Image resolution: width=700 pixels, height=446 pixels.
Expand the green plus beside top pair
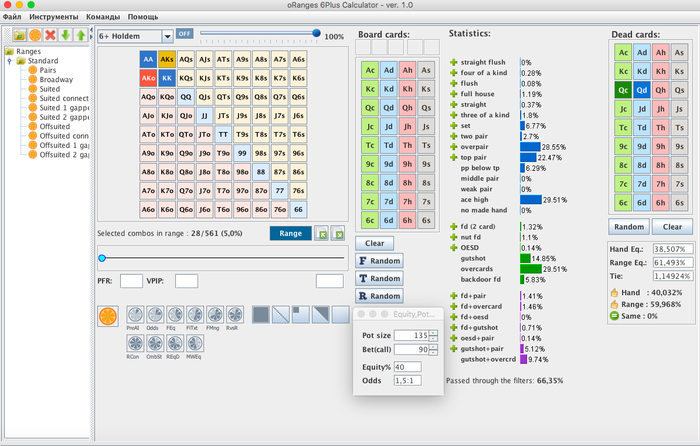click(454, 157)
